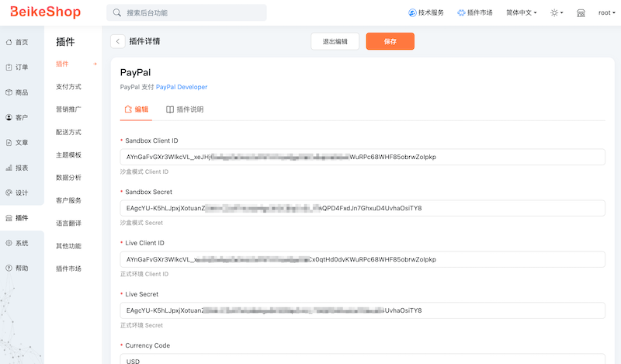The width and height of the screenshot is (621, 364).
Task: Click the 沙盒模式 Client ID hint
Action: (x=144, y=172)
